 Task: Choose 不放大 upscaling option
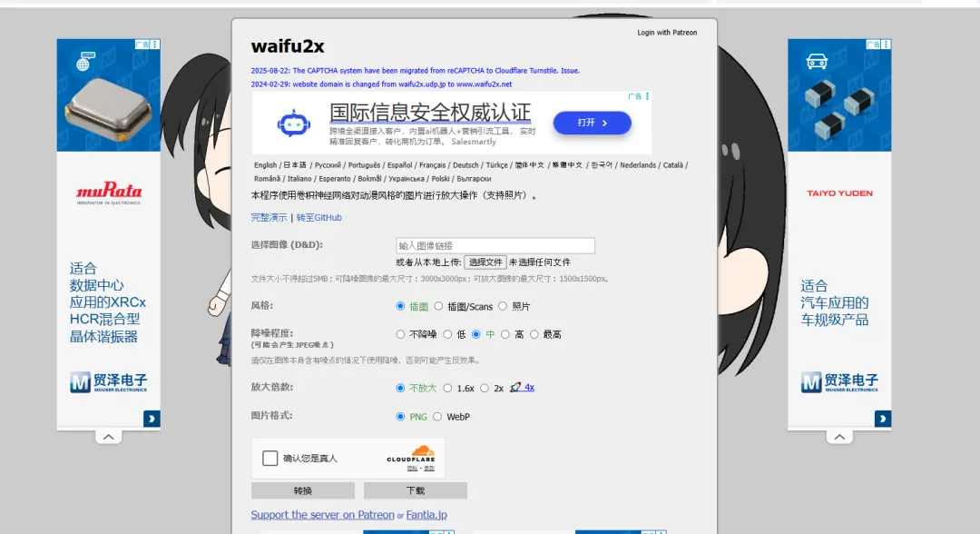pyautogui.click(x=400, y=389)
